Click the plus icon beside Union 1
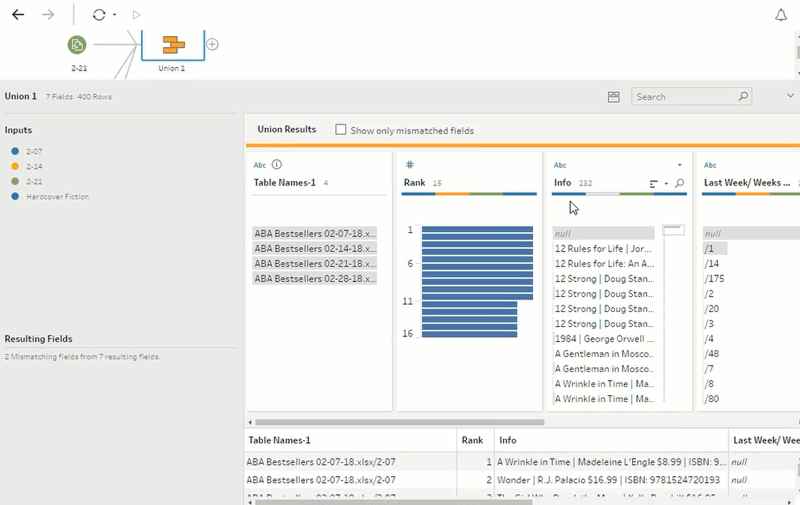The image size is (800, 505). 212,44
